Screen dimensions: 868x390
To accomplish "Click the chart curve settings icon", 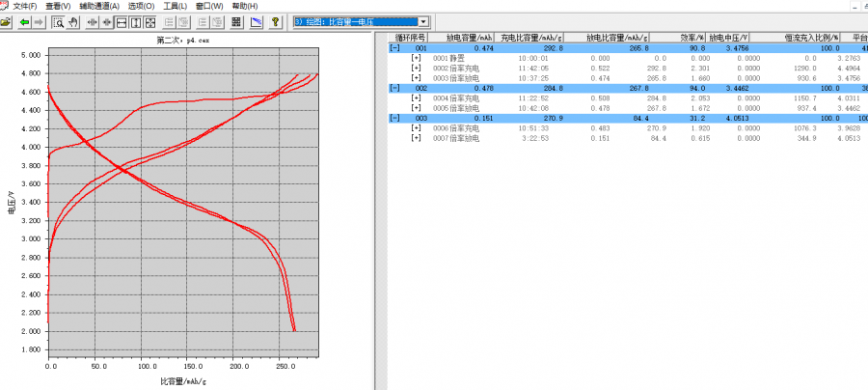I will click(257, 21).
